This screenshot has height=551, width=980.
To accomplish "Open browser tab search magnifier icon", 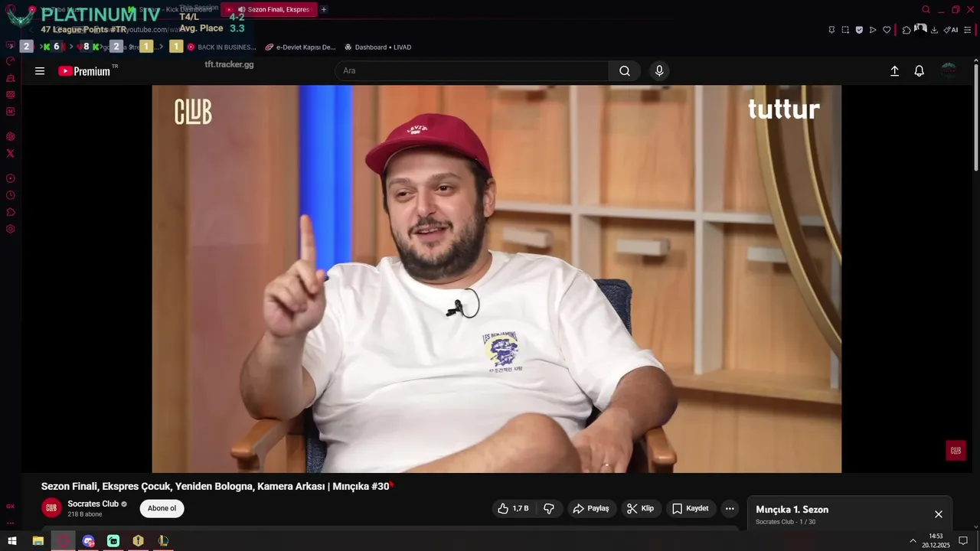I will (926, 9).
